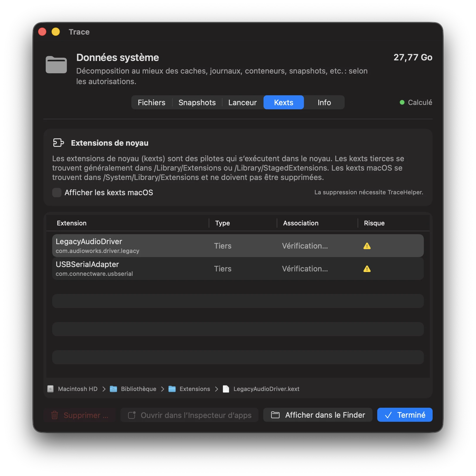Viewport: 476px width, 476px height.
Task: Click the Extensions de noyau heading
Action: click(110, 143)
